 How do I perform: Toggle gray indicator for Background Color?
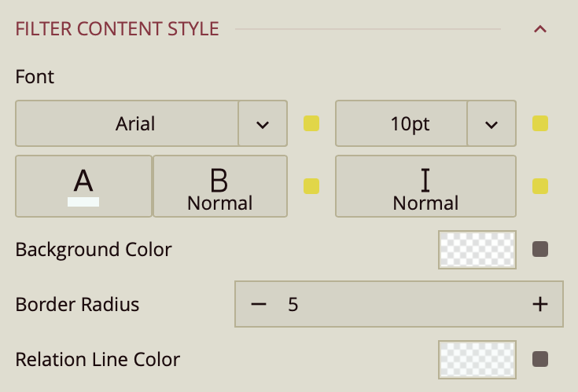540,250
